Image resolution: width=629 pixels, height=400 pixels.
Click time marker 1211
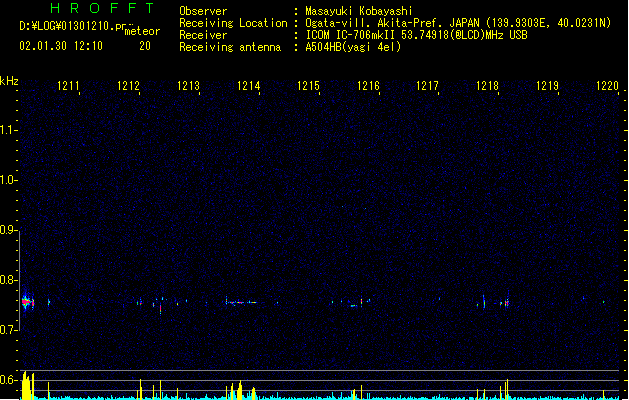(68, 86)
